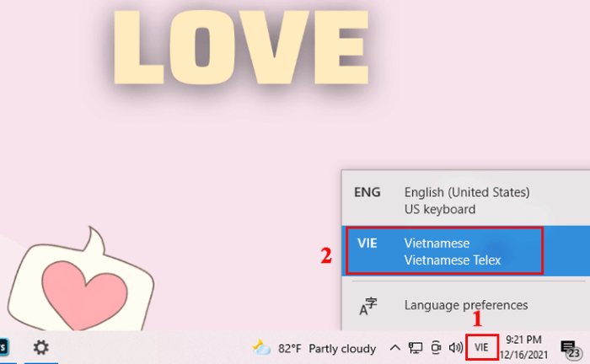The width and height of the screenshot is (590, 364).
Task: Click the 23 notifications badge
Action: (x=573, y=355)
